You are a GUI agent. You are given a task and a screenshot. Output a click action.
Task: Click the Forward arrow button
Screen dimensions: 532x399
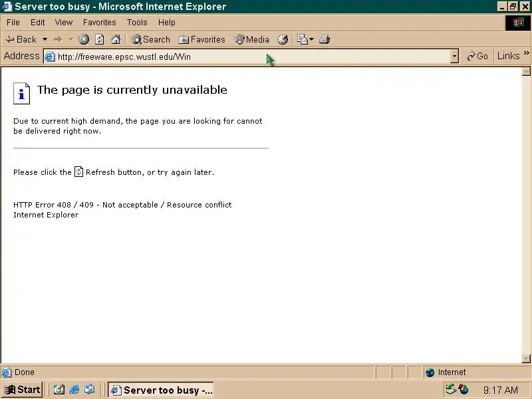pos(58,39)
